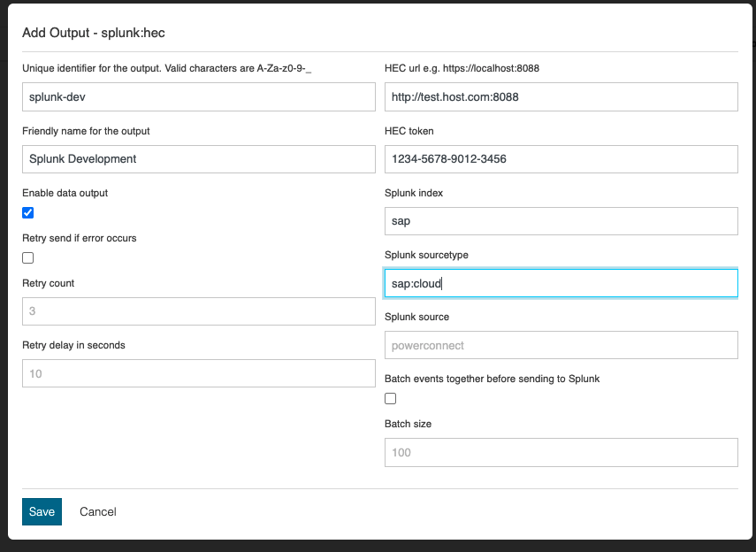The width and height of the screenshot is (756, 552).
Task: Click the Batch size input field
Action: pyautogui.click(x=561, y=452)
